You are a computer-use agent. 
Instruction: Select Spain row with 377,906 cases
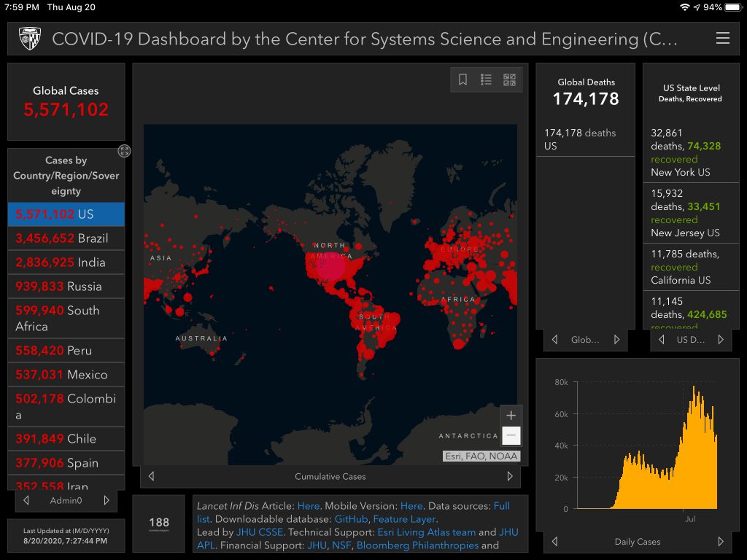(x=66, y=462)
